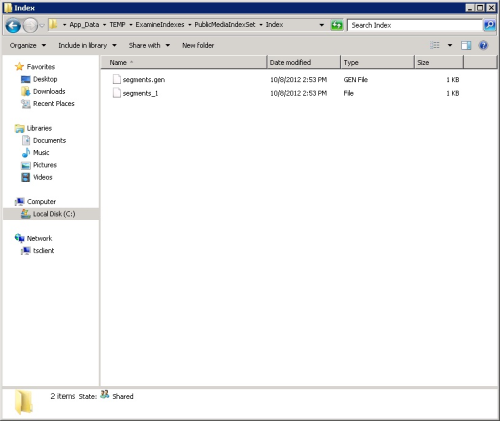
Task: Expand the address bar history dropdown
Action: pos(322,25)
